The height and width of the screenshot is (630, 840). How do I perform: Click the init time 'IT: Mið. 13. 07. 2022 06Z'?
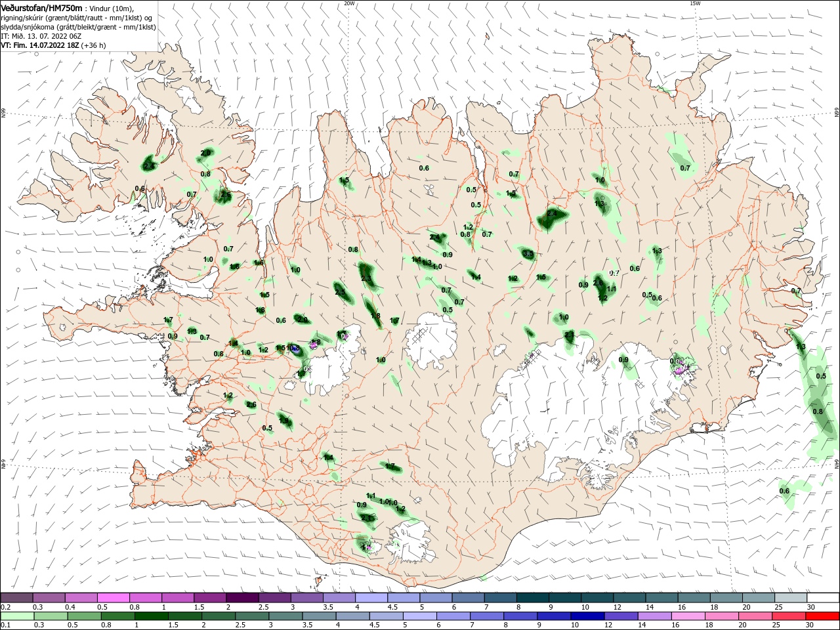tap(41, 36)
